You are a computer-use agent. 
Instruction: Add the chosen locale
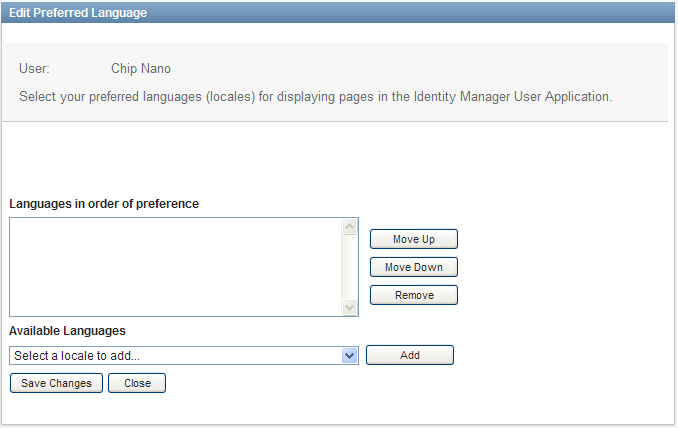[409, 355]
